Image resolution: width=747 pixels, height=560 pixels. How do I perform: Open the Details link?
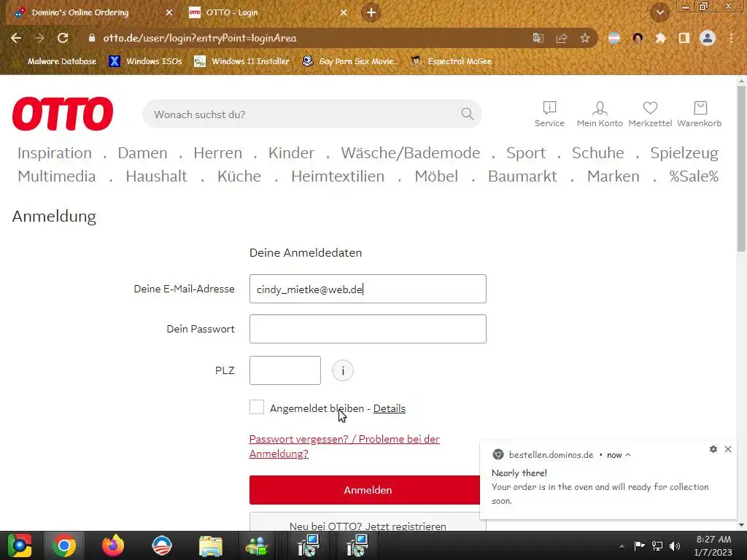click(x=390, y=408)
